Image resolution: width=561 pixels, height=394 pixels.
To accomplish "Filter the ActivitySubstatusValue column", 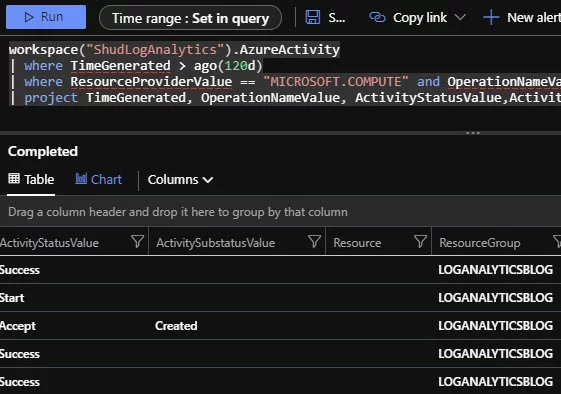I will pos(314,242).
